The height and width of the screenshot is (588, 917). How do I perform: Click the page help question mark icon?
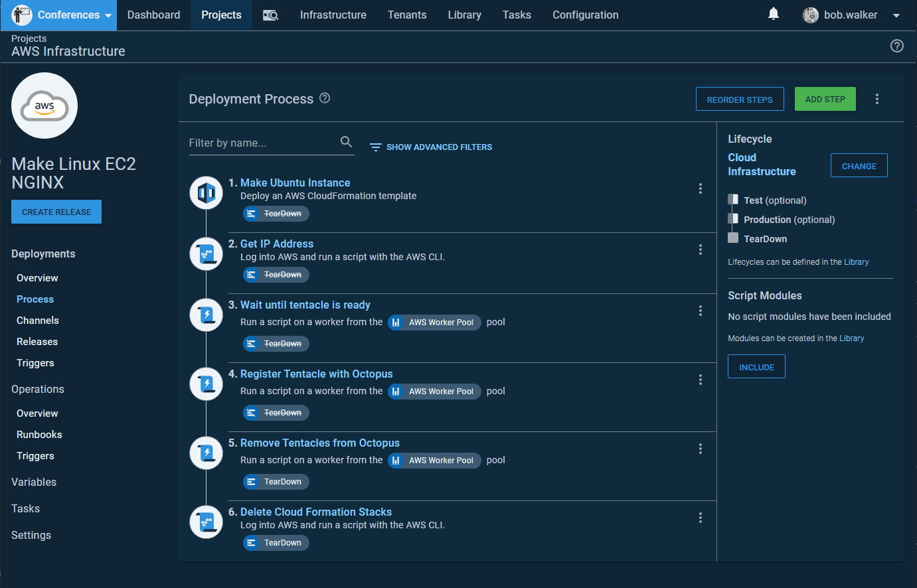(x=896, y=46)
